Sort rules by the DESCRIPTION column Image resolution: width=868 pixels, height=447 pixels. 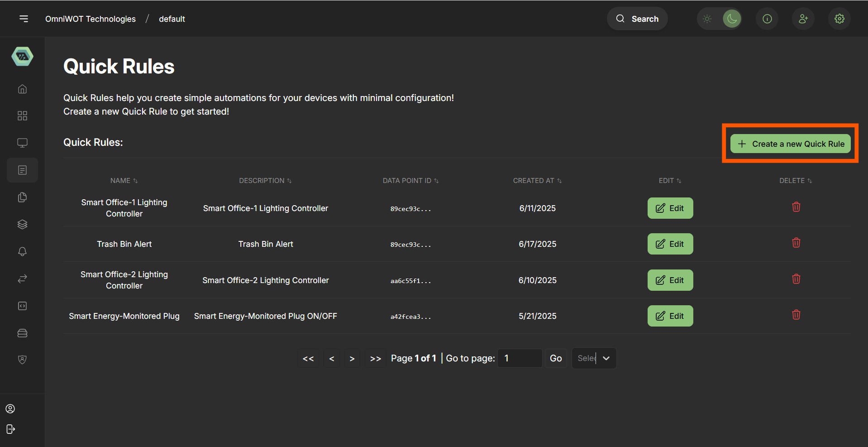[266, 180]
